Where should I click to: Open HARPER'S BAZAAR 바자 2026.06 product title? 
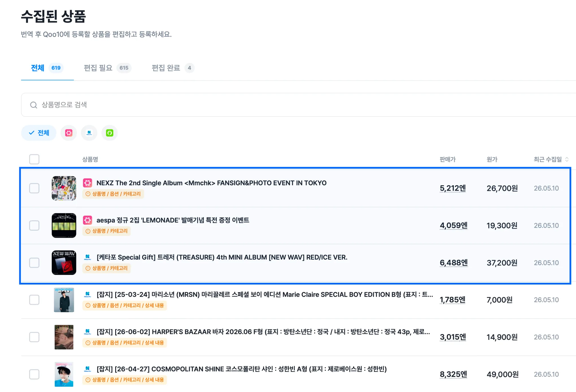tap(263, 332)
